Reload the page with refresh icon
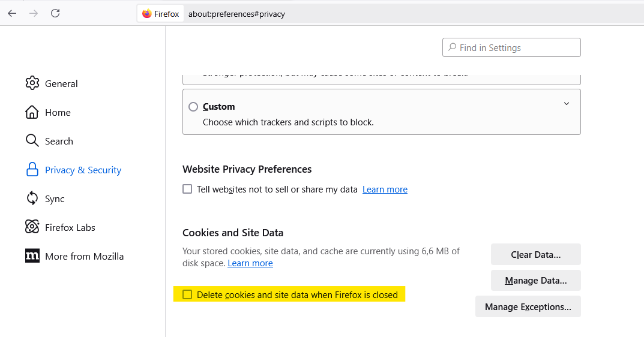The height and width of the screenshot is (337, 644). 55,13
